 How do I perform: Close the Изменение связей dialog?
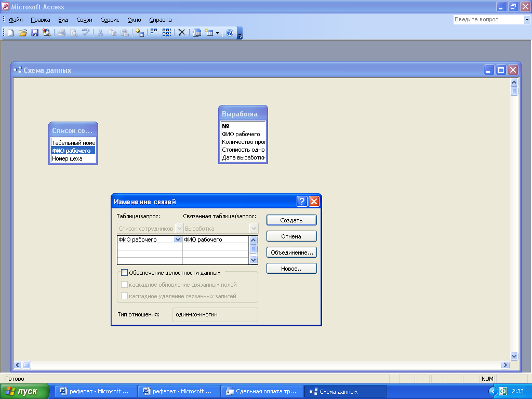[314, 202]
